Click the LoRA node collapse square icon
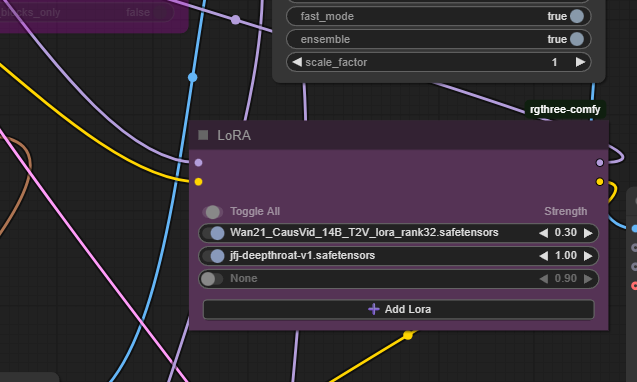The height and width of the screenshot is (382, 637). pyautogui.click(x=203, y=135)
